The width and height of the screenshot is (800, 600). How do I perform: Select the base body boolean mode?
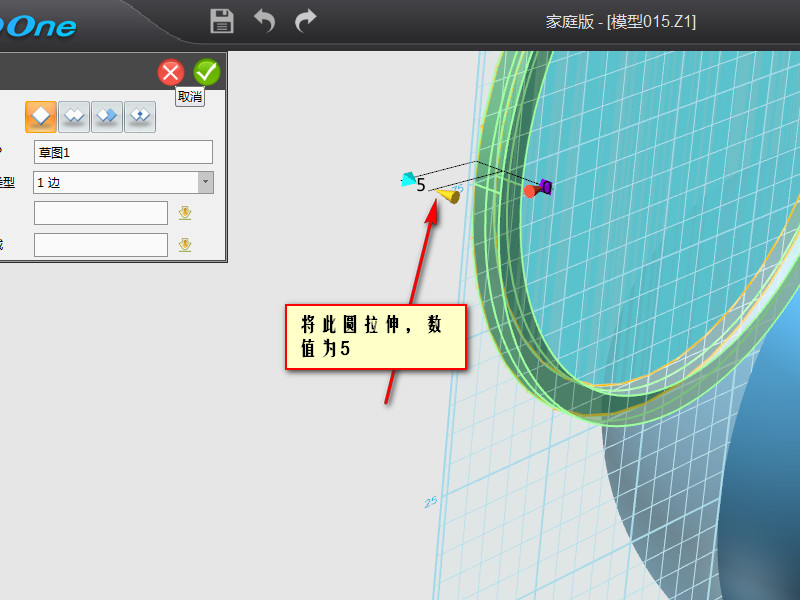(41, 116)
